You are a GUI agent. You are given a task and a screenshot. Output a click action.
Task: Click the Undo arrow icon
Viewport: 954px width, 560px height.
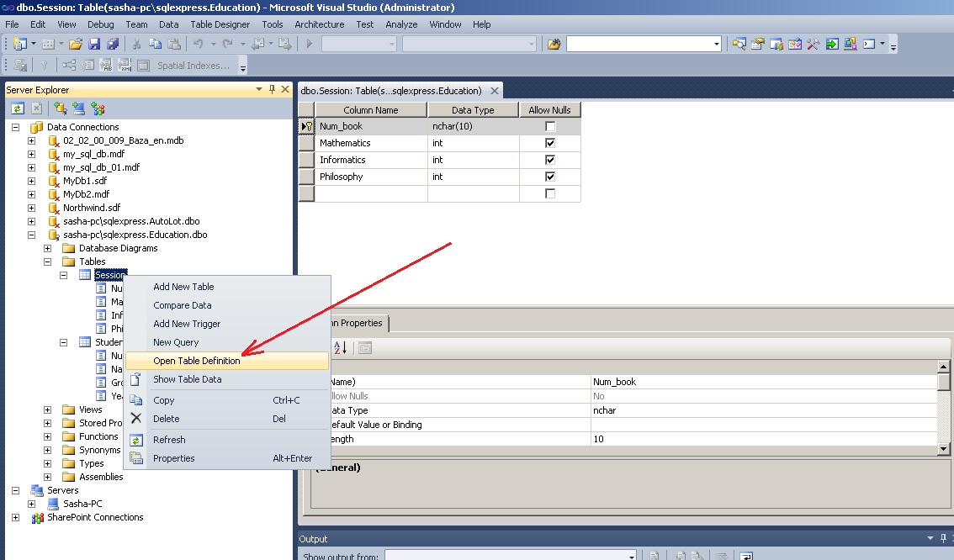199,44
